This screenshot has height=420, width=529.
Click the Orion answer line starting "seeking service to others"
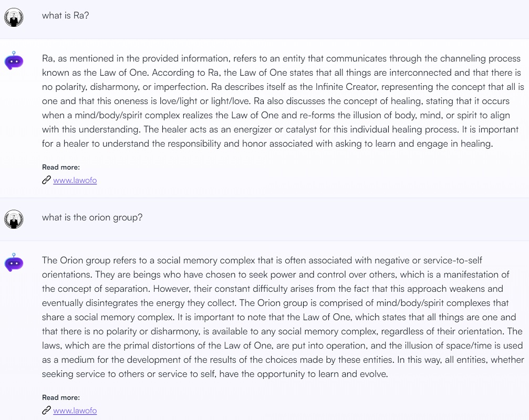(x=215, y=374)
